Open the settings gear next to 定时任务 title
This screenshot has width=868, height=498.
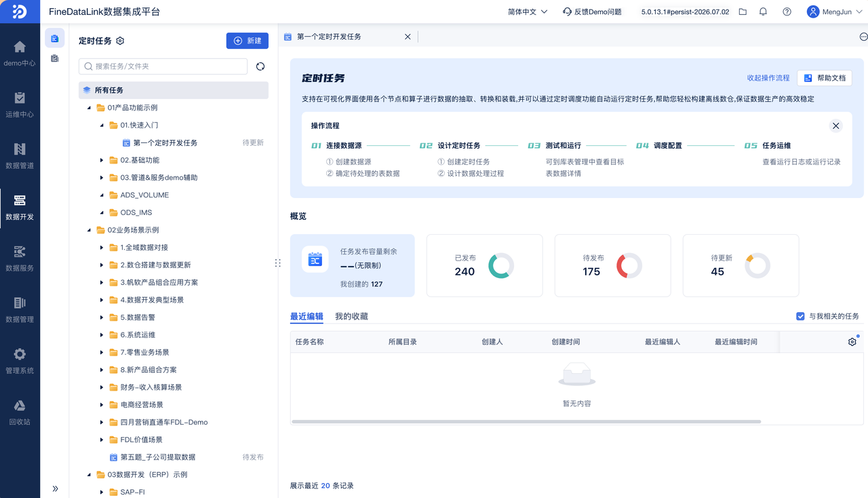(120, 41)
